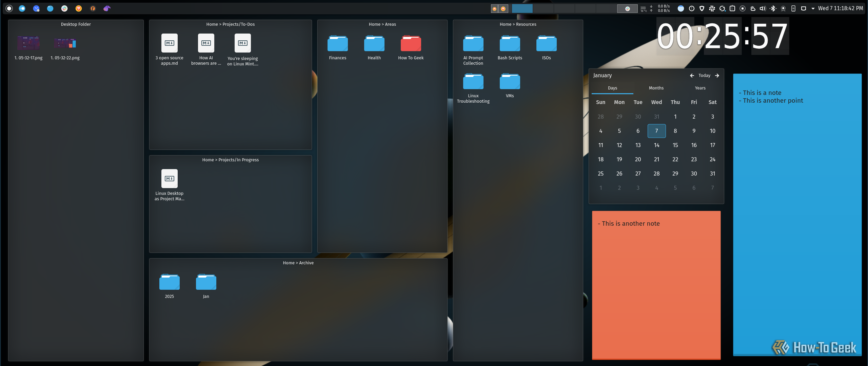This screenshot has width=868, height=366.
Task: Open the Brave browser launcher icon
Action: coord(79,8)
